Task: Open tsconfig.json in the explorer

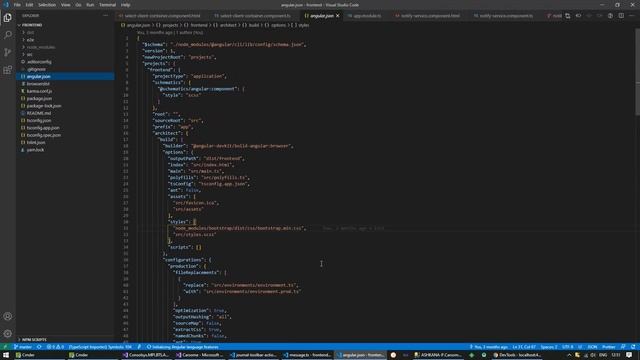Action: [x=65, y=120]
